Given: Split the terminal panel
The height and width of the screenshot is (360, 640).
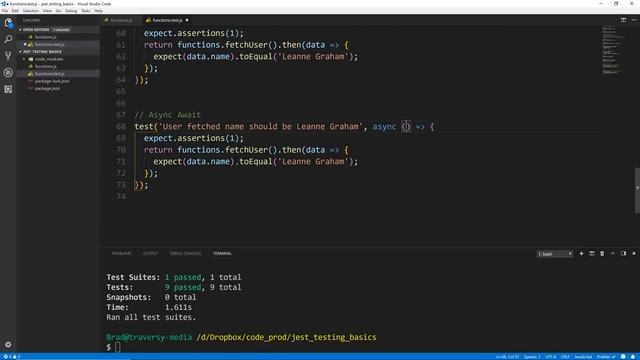Looking at the screenshot, I should click(591, 253).
